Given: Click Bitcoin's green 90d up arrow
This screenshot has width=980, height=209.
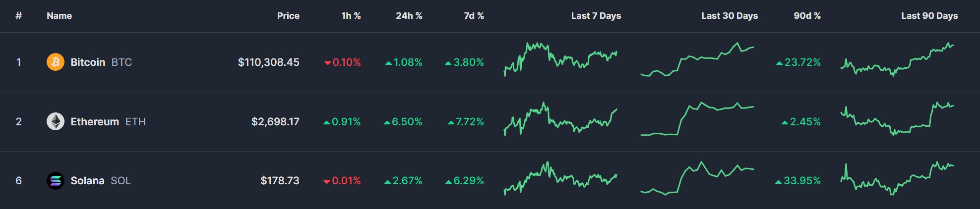Looking at the screenshot, I should tap(779, 63).
